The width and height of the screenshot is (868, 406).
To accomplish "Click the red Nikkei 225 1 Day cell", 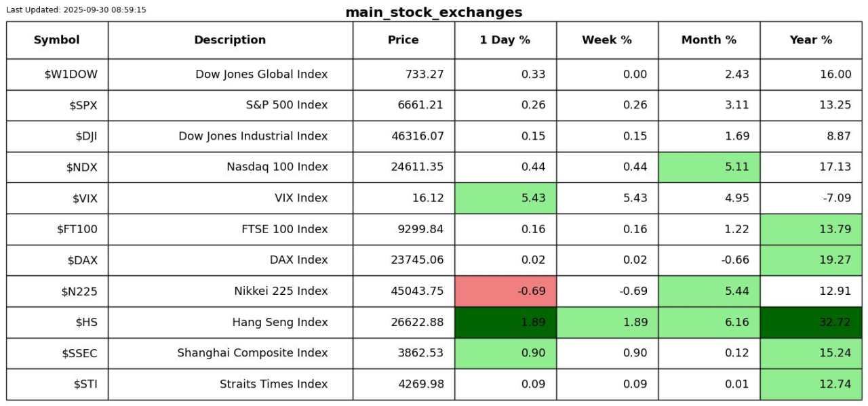I will pyautogui.click(x=505, y=291).
